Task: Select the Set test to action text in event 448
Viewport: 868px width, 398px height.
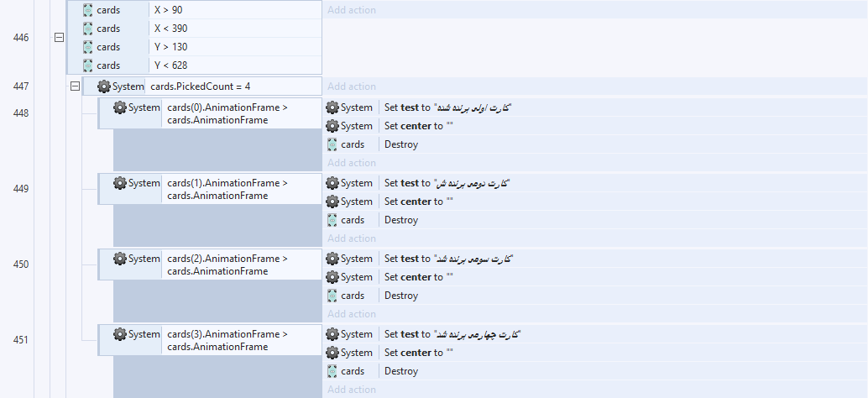Action: pos(447,107)
